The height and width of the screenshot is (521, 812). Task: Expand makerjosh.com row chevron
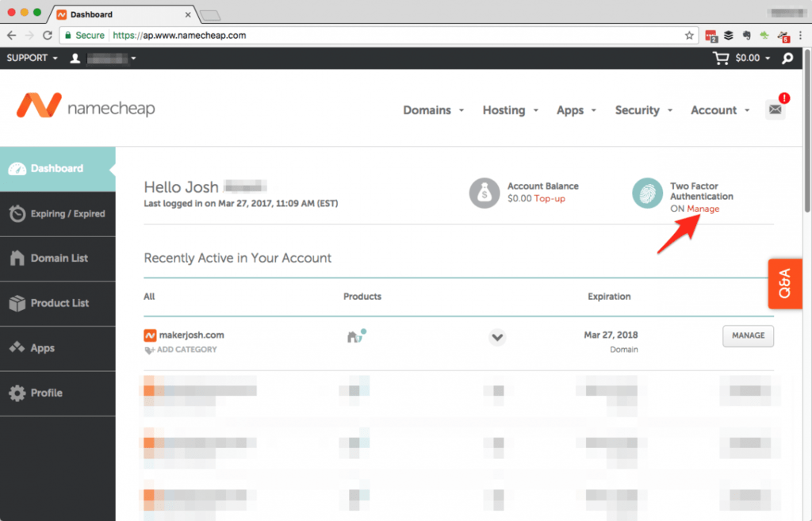point(497,337)
